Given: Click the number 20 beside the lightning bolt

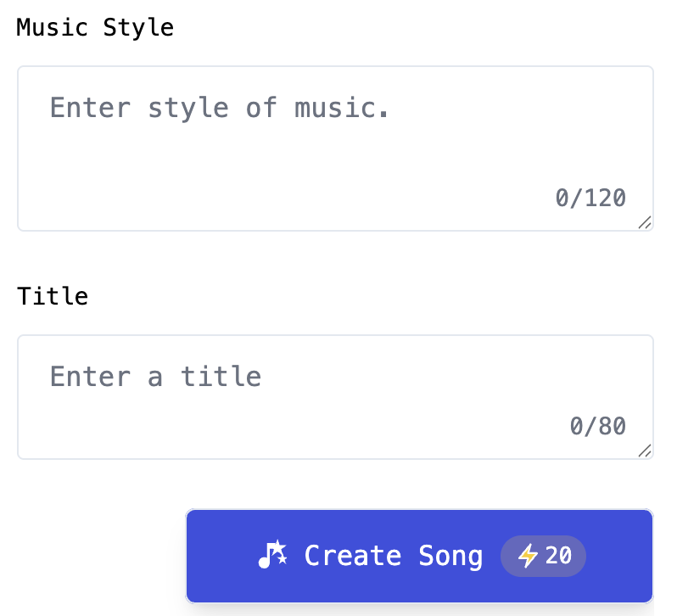Looking at the screenshot, I should click(x=558, y=557).
